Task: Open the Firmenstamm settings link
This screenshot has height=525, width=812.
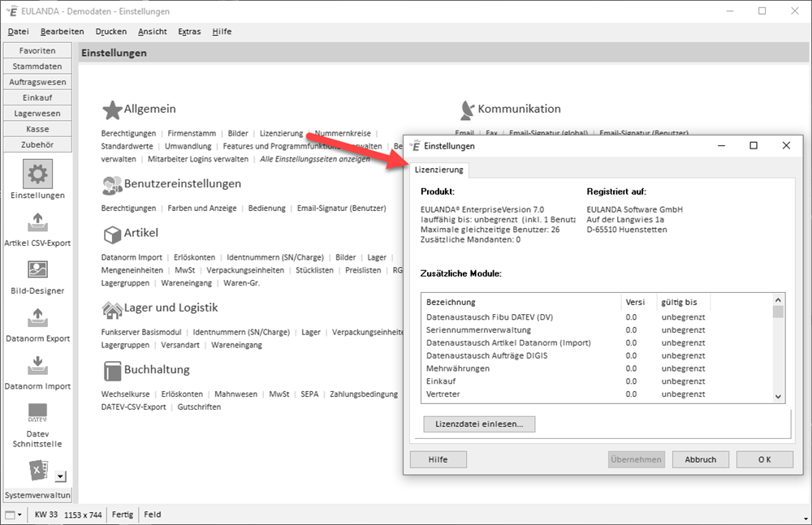Action: point(192,134)
